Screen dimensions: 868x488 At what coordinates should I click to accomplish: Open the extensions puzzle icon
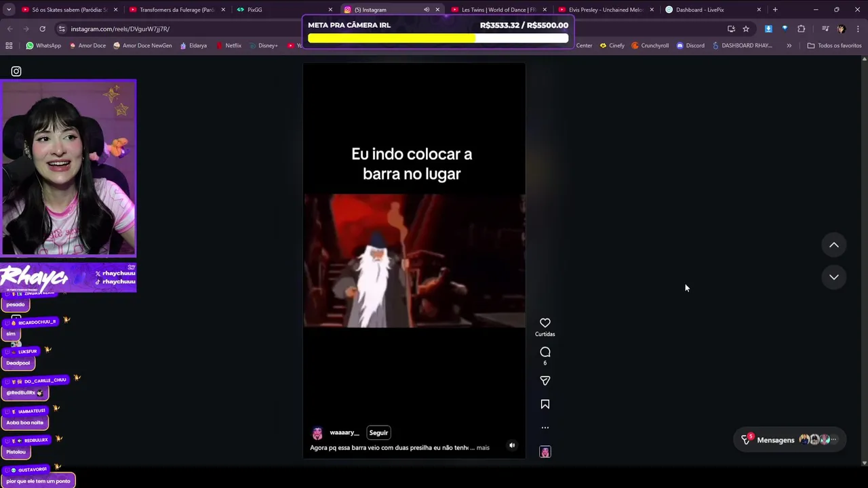tap(802, 28)
